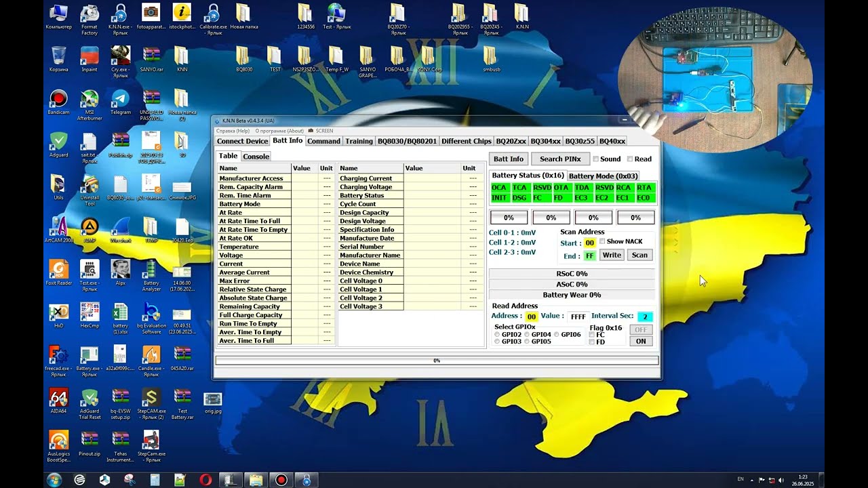Click the Windows Start button
The width and height of the screenshot is (868, 488).
point(54,480)
